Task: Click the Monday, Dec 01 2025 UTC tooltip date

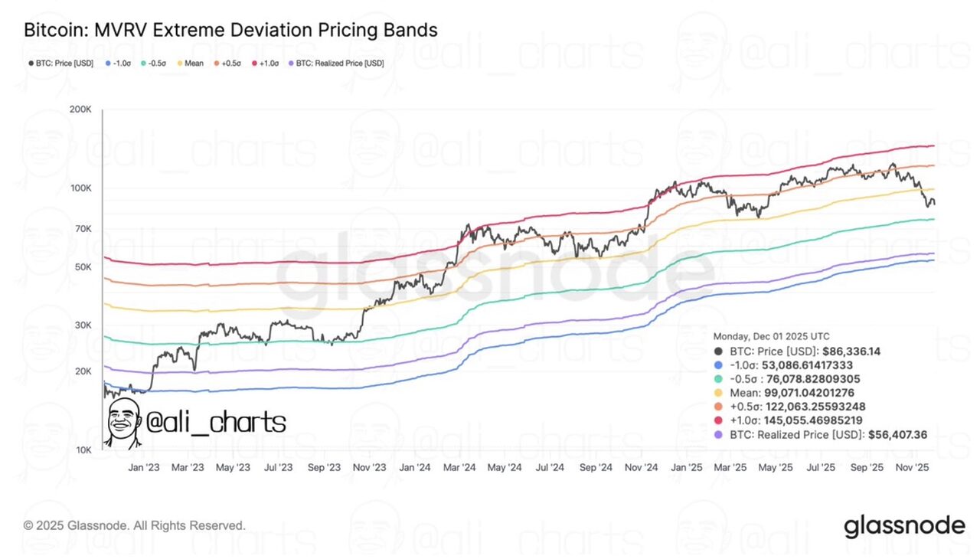Action: pos(771,336)
